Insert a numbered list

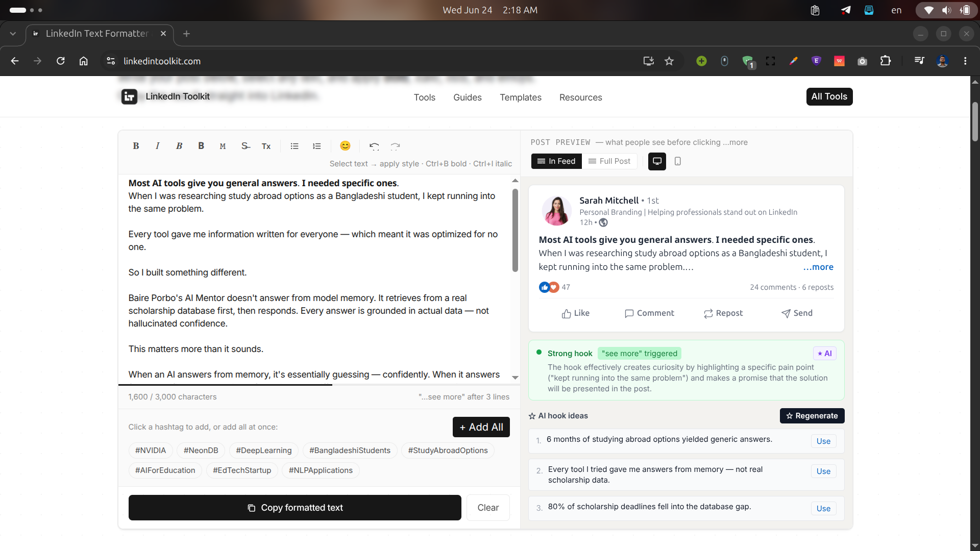point(316,146)
